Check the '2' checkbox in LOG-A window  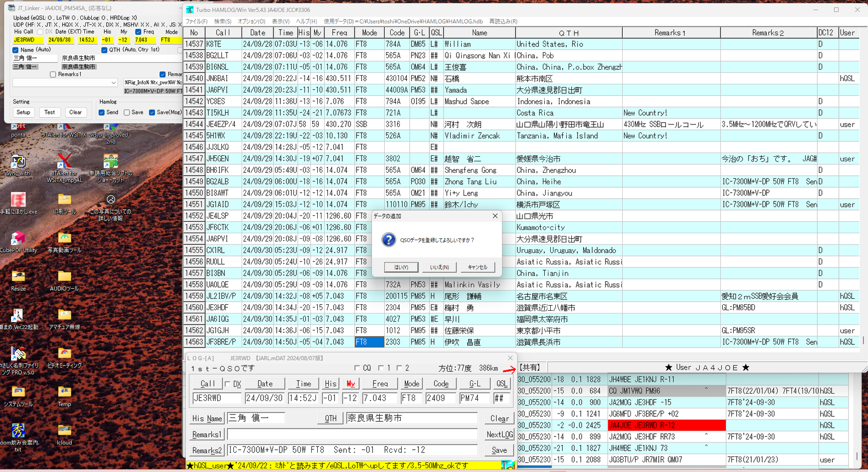[399, 368]
